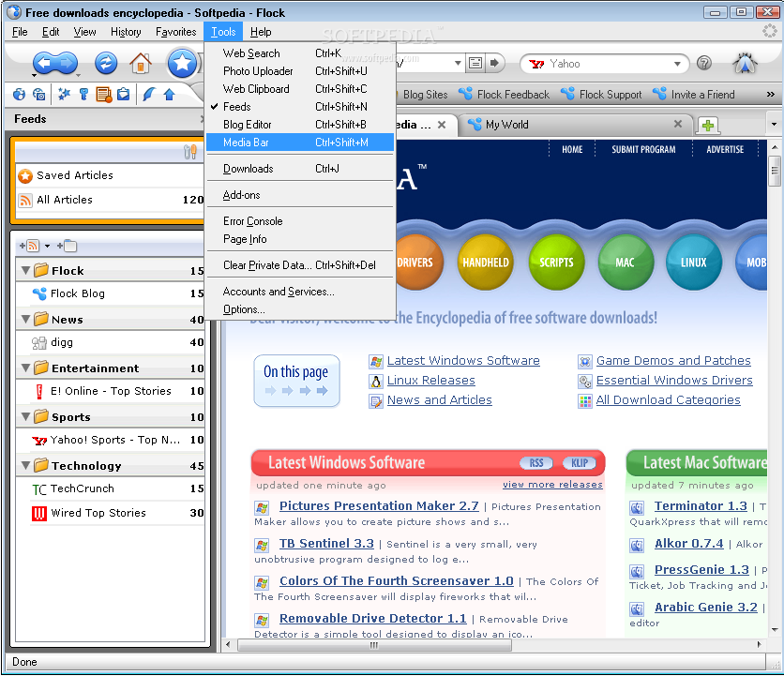Collapse the Entertainment feed folder

tap(26, 368)
